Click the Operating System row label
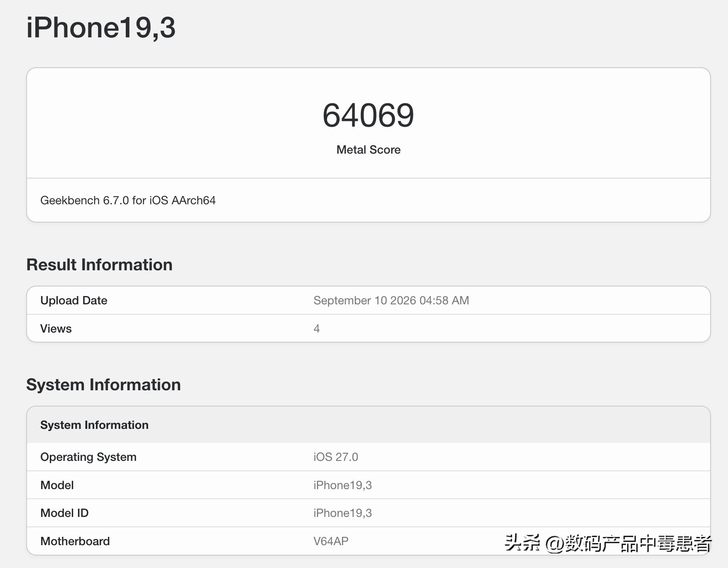728x568 pixels. [x=88, y=457]
